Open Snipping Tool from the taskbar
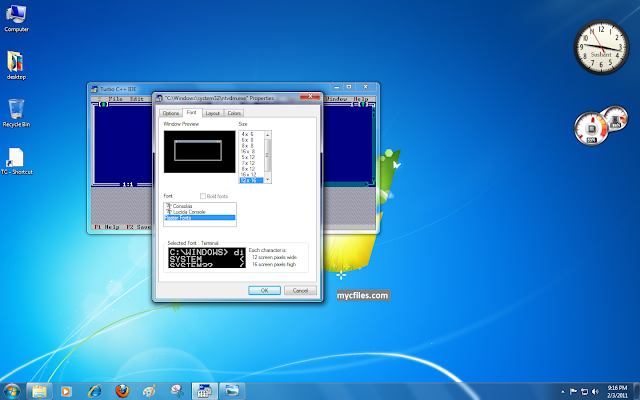The height and width of the screenshot is (400, 640). tap(177, 391)
